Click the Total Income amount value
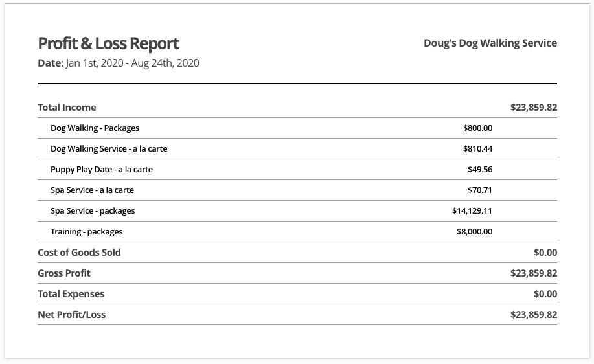The width and height of the screenshot is (594, 364). 533,108
